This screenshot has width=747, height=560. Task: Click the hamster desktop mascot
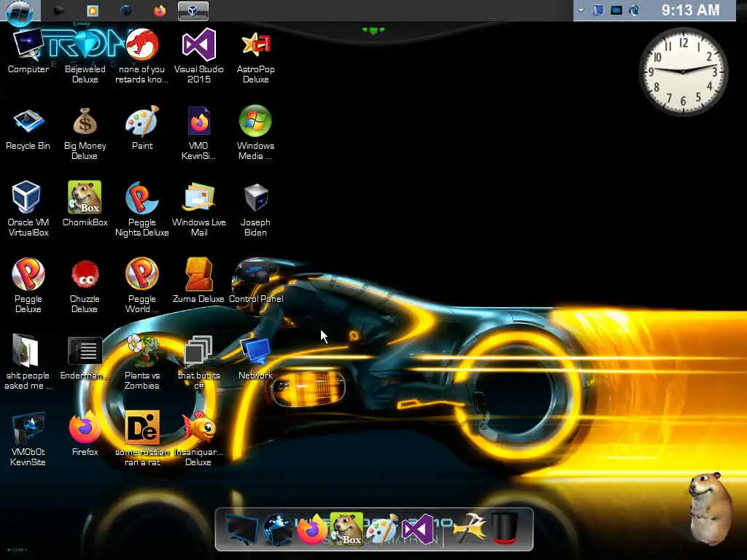(712, 507)
